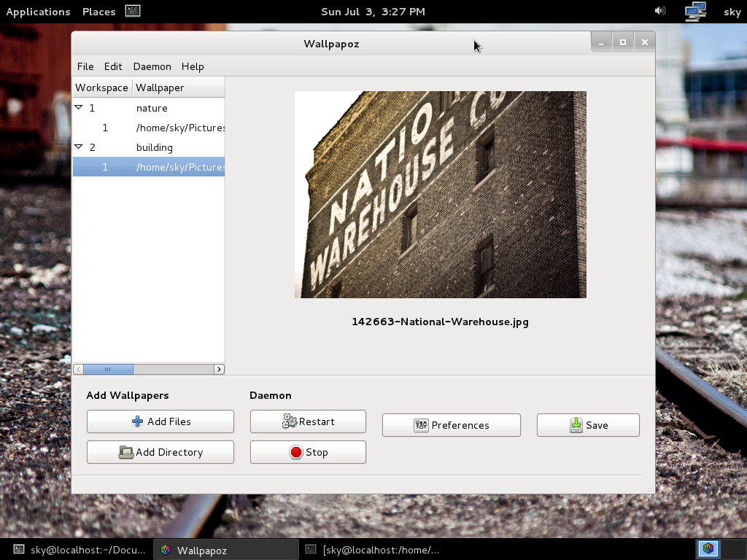Collapse workspace 2 building tree entry
Screen dimensions: 747x560
(x=80, y=147)
